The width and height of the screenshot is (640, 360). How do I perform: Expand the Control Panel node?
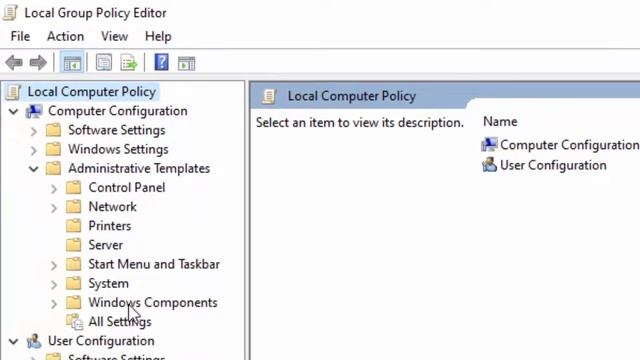point(54,188)
